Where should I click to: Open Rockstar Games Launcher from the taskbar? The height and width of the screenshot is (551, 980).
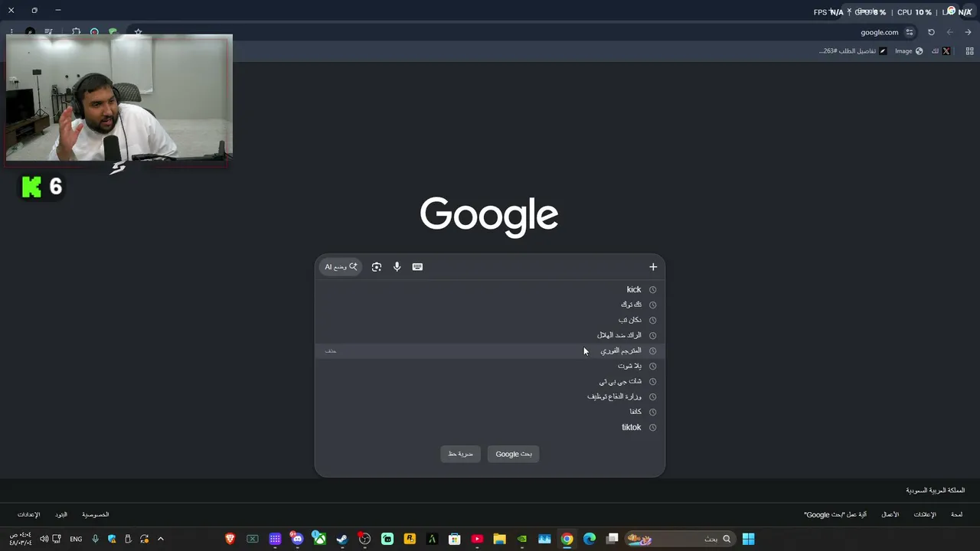click(x=410, y=539)
